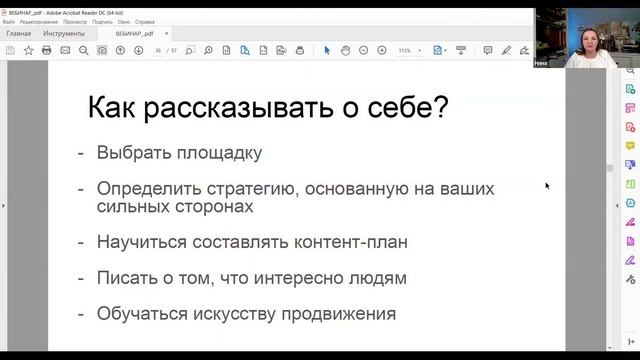Close the ВЕБИНАР_.pdf tab

167,33
